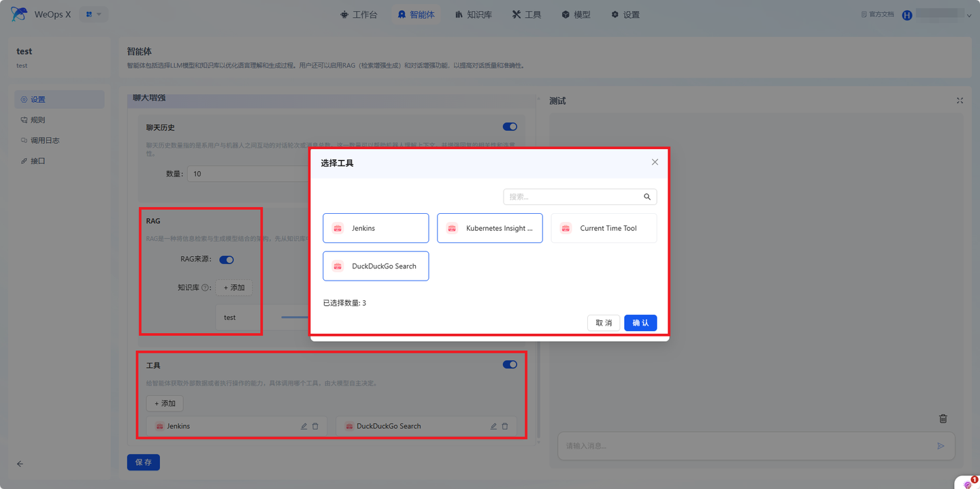Image resolution: width=980 pixels, height=489 pixels.
Task: Disable the RAG source switch
Action: pos(227,259)
